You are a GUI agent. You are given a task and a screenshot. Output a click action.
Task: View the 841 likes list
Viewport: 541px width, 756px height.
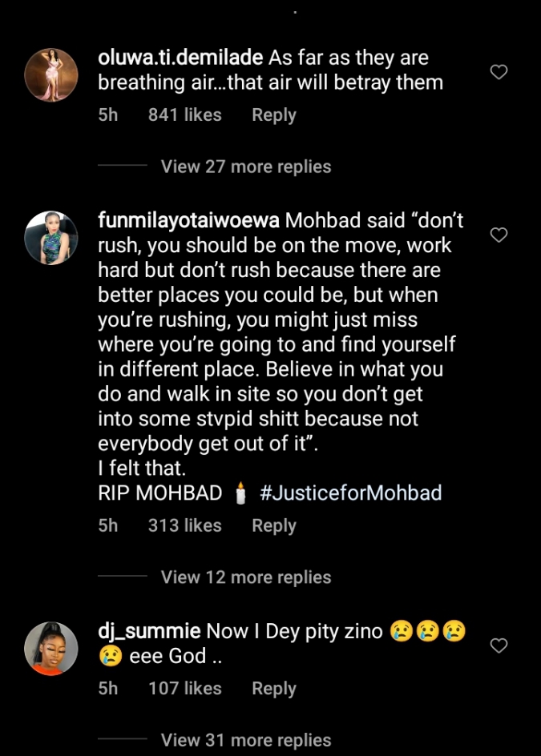pos(184,115)
